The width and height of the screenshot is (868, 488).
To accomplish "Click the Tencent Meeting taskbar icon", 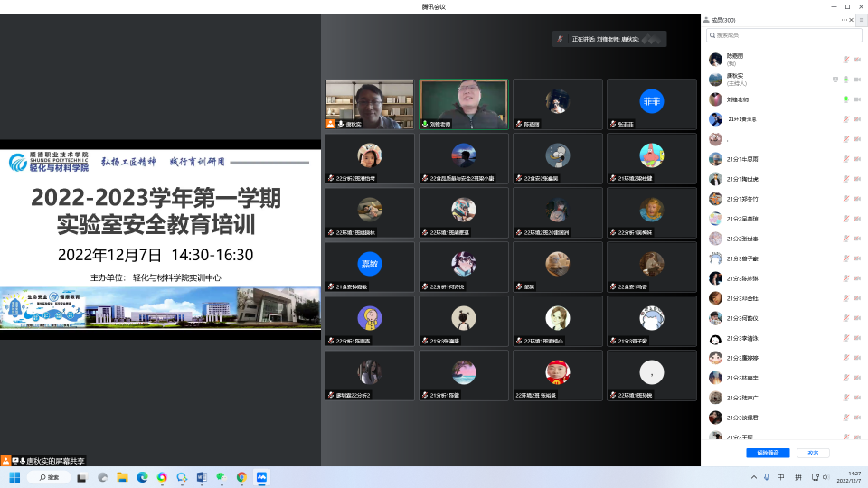I will pos(261,477).
